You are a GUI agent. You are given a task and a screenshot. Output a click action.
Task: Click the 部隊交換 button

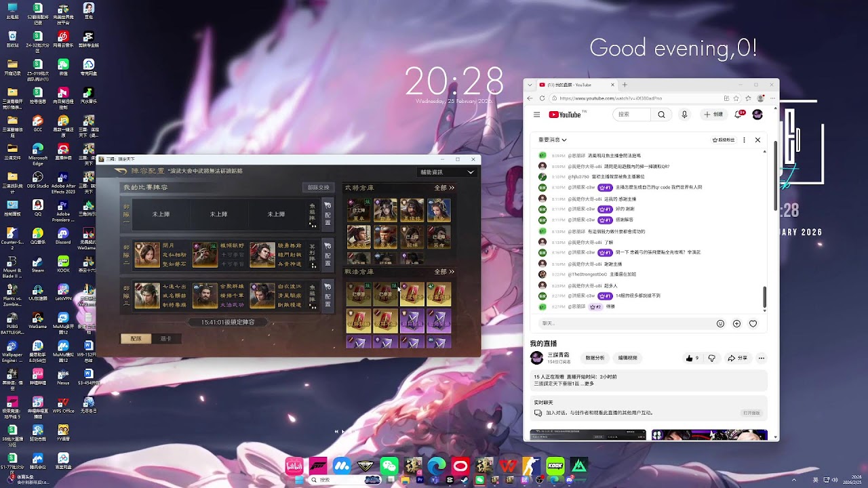[x=318, y=188]
